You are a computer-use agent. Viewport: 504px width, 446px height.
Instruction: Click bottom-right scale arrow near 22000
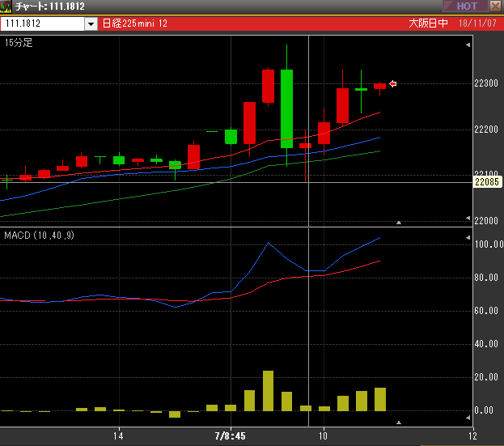[468, 219]
